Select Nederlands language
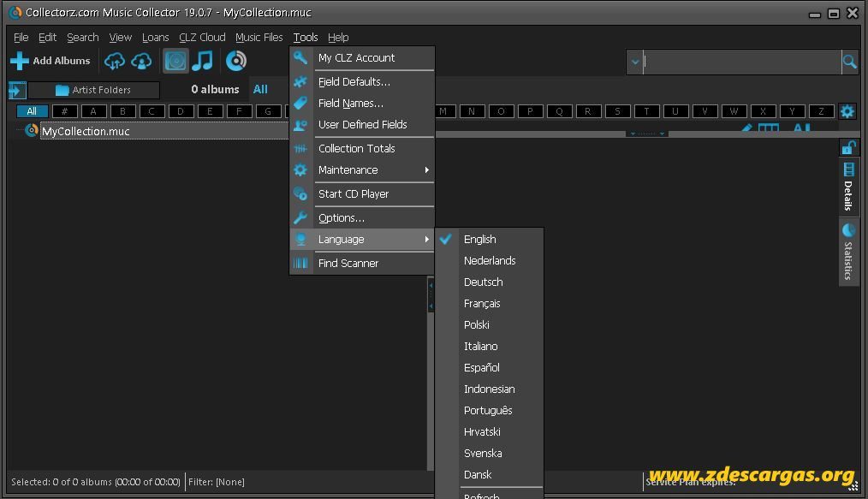This screenshot has height=499, width=868. pos(490,260)
